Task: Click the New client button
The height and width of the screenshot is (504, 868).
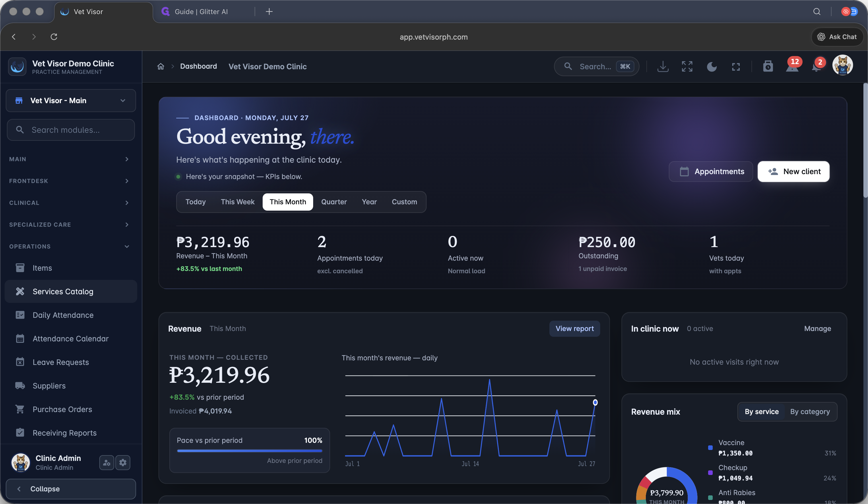Action: click(793, 171)
